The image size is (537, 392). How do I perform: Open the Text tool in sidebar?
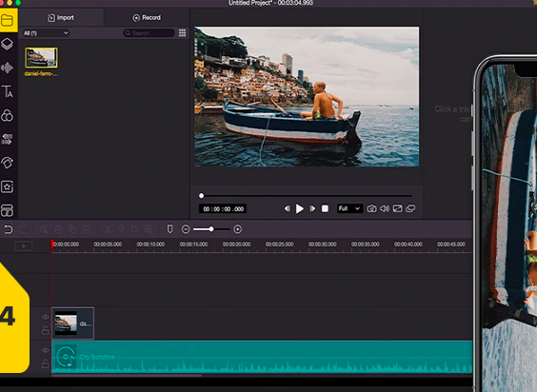pyautogui.click(x=8, y=91)
